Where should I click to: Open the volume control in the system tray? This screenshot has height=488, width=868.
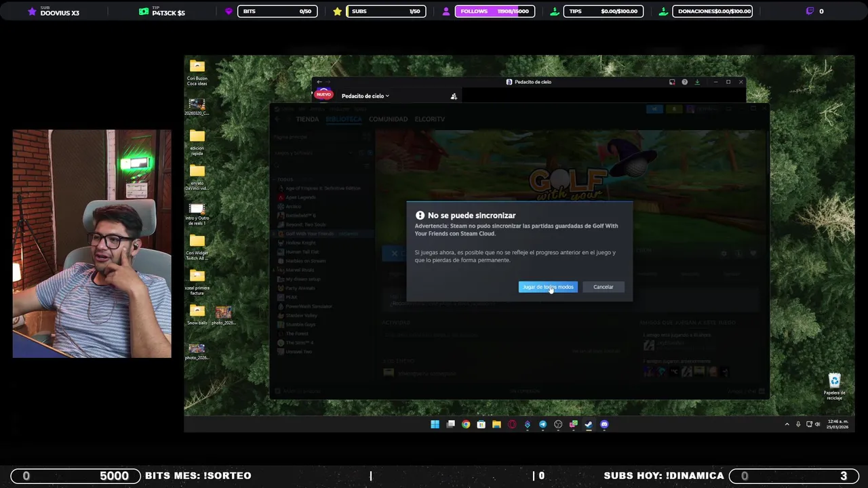(x=817, y=424)
